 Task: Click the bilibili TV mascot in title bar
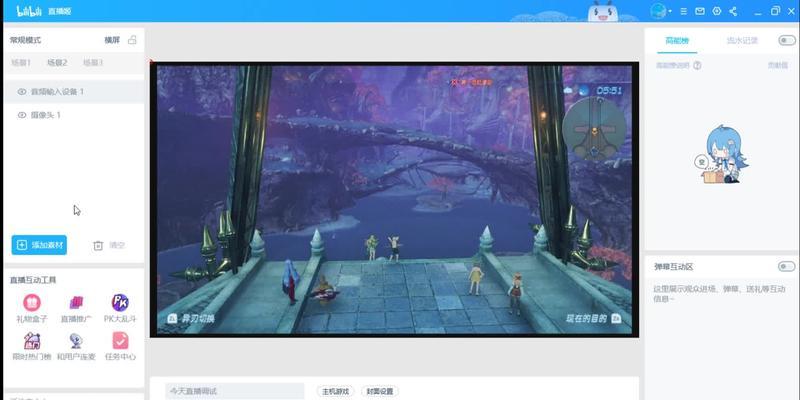pyautogui.click(x=603, y=11)
